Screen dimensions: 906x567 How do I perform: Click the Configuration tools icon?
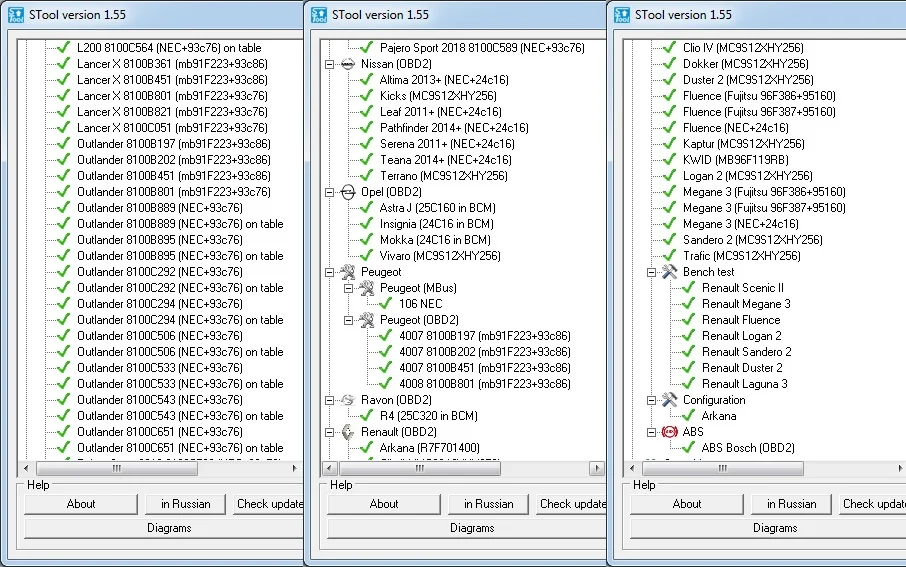click(x=670, y=400)
